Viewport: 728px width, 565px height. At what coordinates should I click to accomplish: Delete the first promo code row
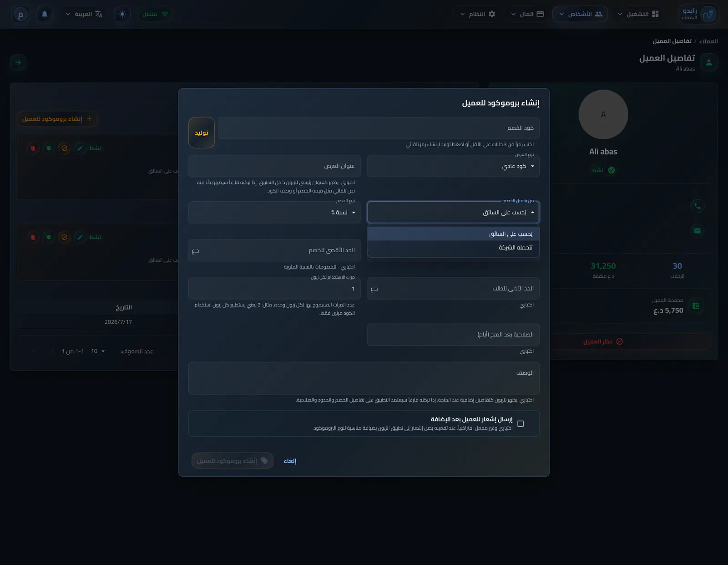33,148
